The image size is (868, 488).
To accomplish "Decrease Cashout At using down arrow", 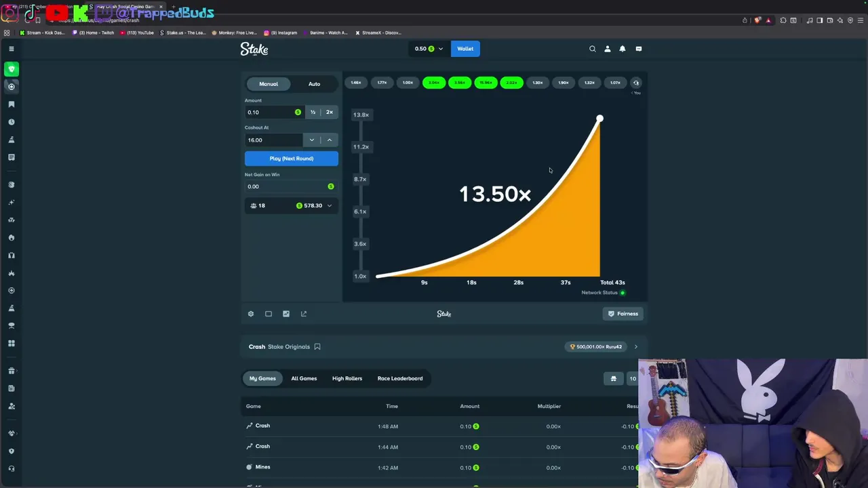I will coord(312,140).
